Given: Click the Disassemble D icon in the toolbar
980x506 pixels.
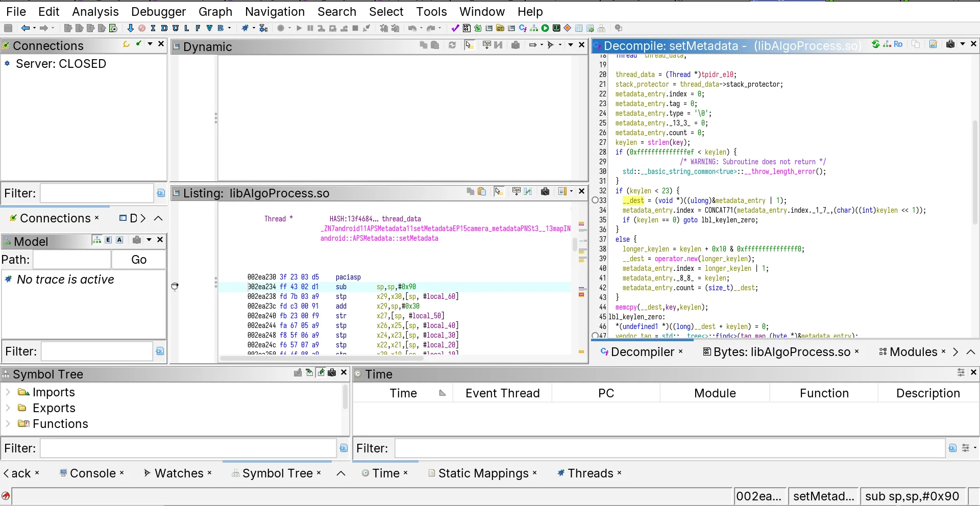Looking at the screenshot, I should [164, 28].
